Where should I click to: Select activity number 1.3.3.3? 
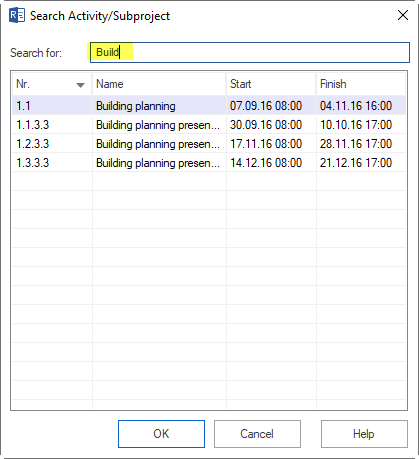coord(33,163)
